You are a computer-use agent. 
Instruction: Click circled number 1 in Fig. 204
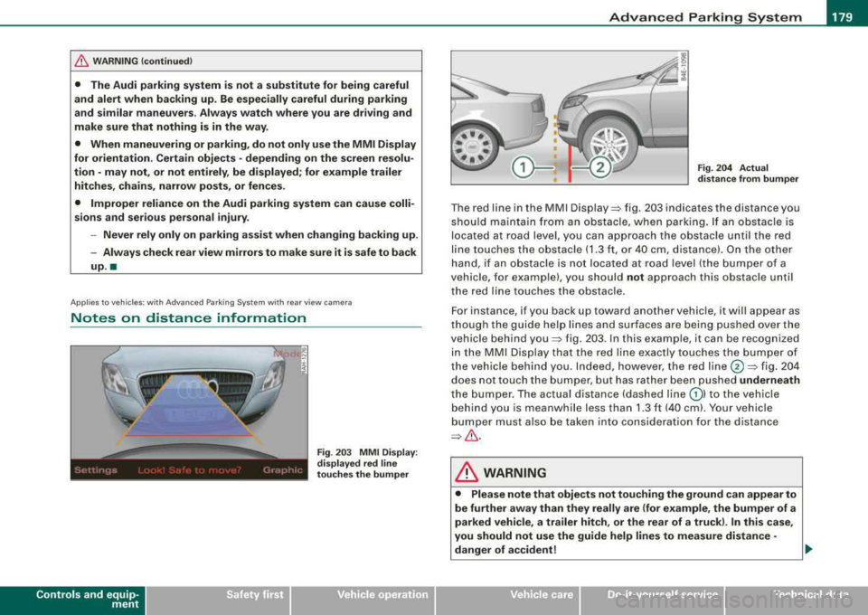[x=523, y=167]
